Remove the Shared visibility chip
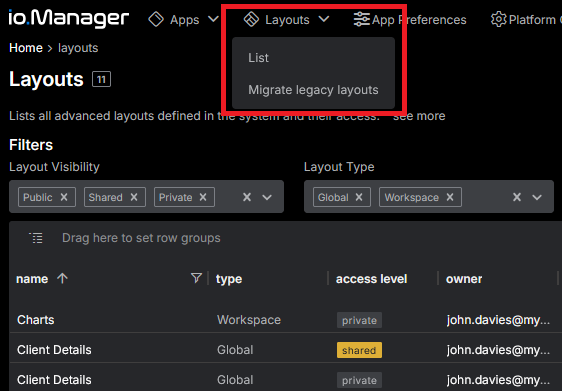This screenshot has height=391, width=562. [x=134, y=197]
